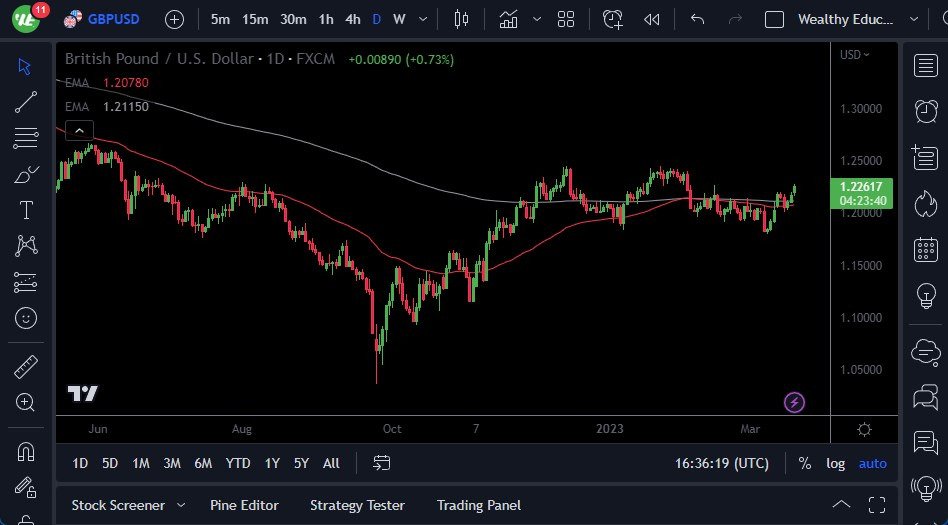Screen dimensions: 948x525
Task: Click the zoom in magnifier tool
Action: click(26, 402)
